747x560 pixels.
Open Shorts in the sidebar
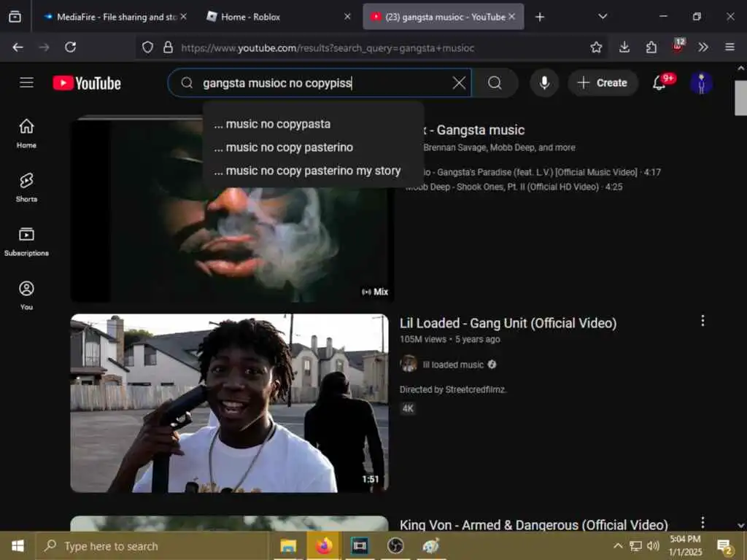coord(27,187)
